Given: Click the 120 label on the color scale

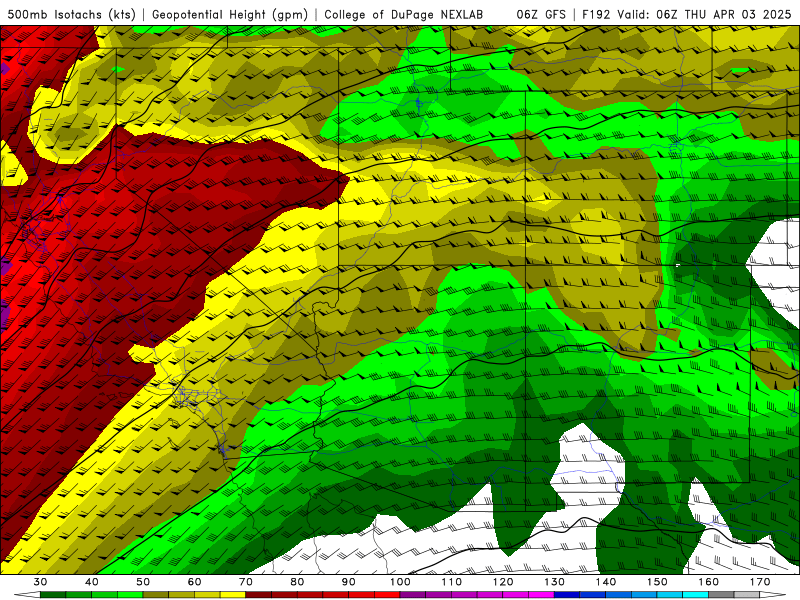Looking at the screenshot, I should pos(503,582).
